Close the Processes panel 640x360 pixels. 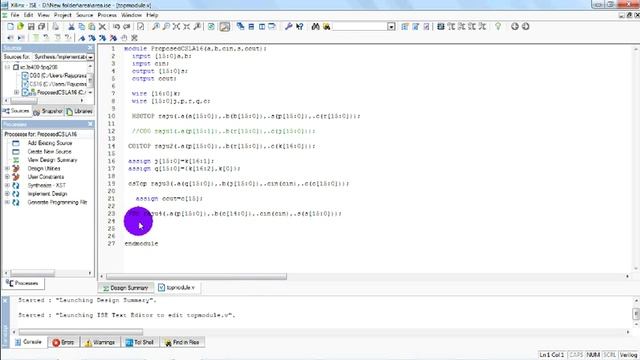pos(91,124)
